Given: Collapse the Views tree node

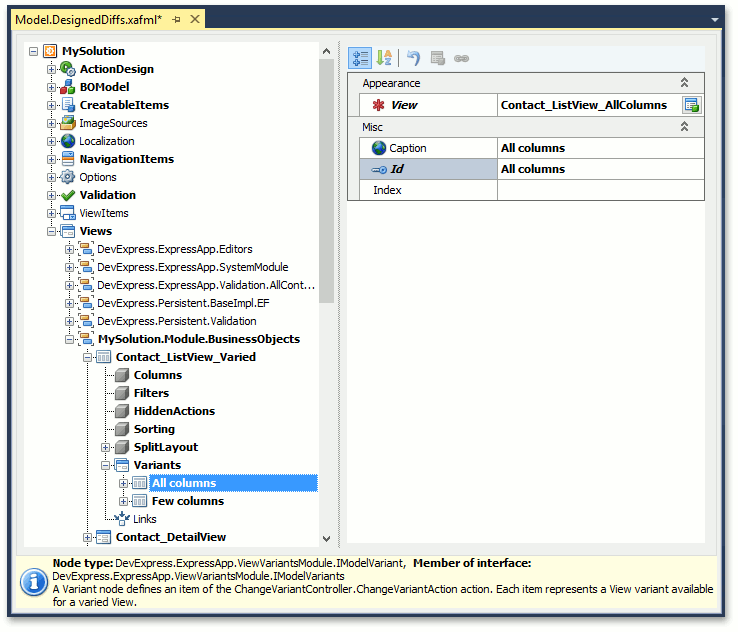Looking at the screenshot, I should (51, 231).
